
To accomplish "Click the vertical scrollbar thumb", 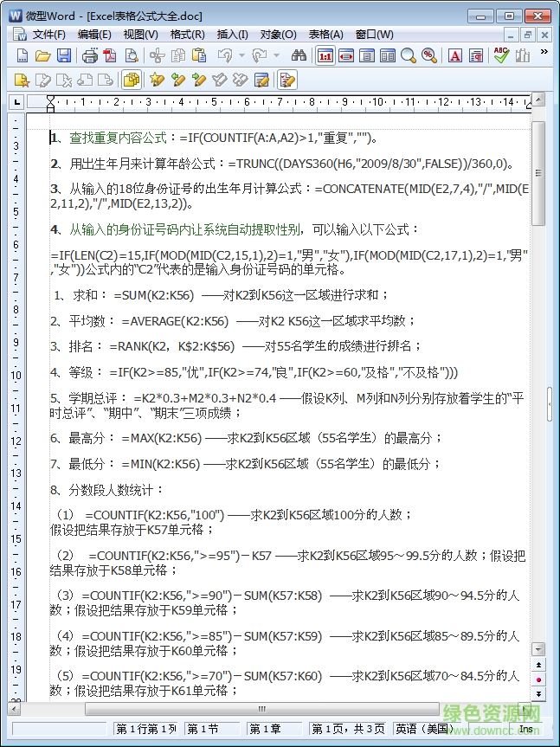I will click(x=538, y=173).
